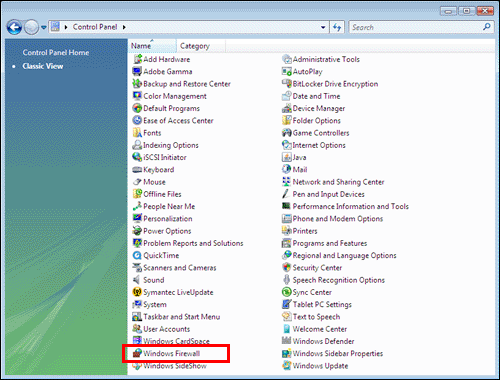Viewport: 500px width, 380px height.
Task: Open the Add Hardware icon
Action: pyautogui.click(x=137, y=59)
